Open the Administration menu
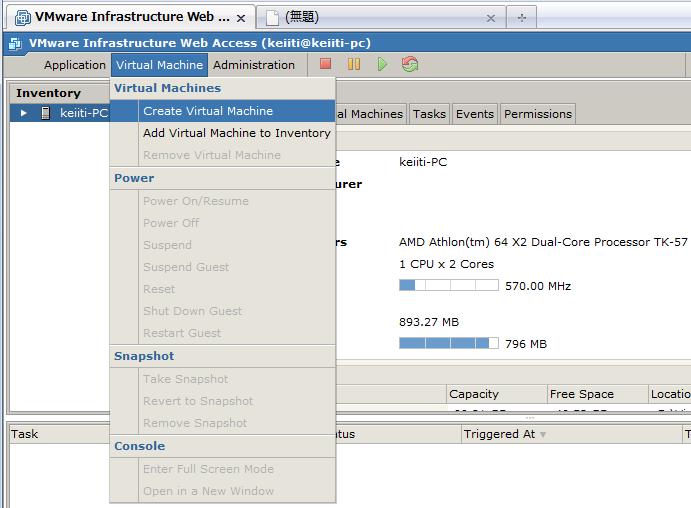The image size is (691, 508). pyautogui.click(x=254, y=65)
